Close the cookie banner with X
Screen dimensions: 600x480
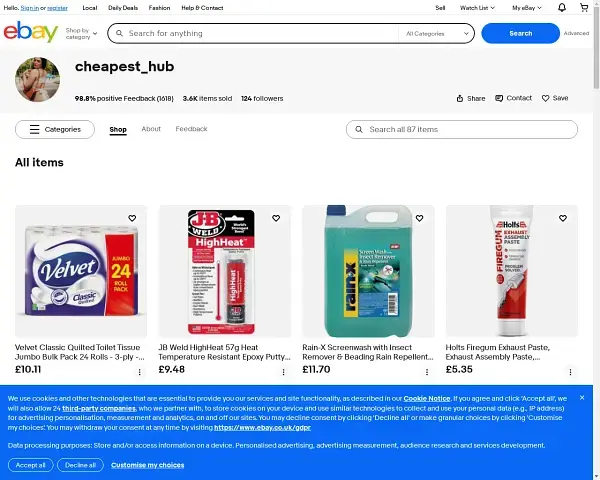(582, 398)
